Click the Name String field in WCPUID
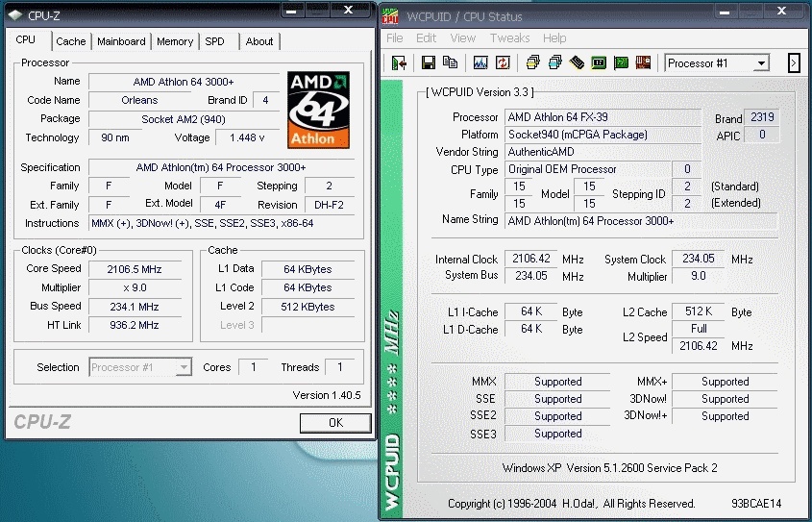This screenshot has width=812, height=522. tap(641, 221)
